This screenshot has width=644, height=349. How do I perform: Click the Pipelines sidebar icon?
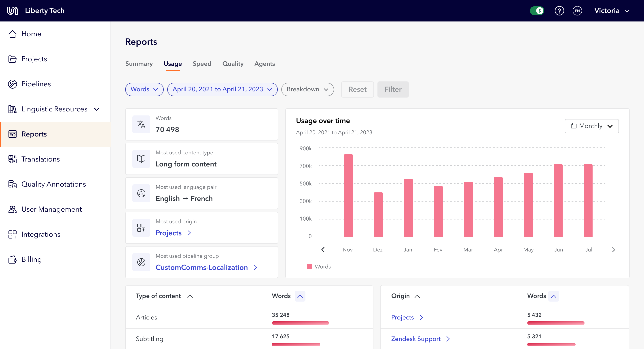(13, 84)
